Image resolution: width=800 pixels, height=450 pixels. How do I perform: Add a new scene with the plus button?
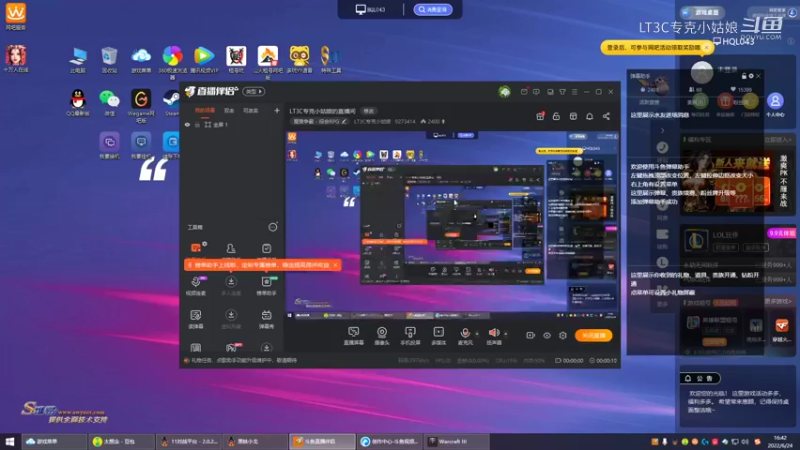click(277, 110)
